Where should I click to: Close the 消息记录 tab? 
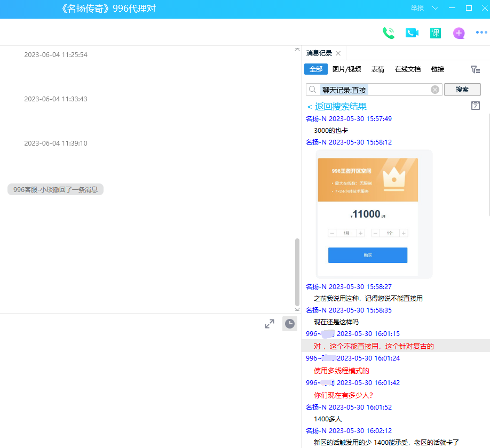[x=338, y=53]
